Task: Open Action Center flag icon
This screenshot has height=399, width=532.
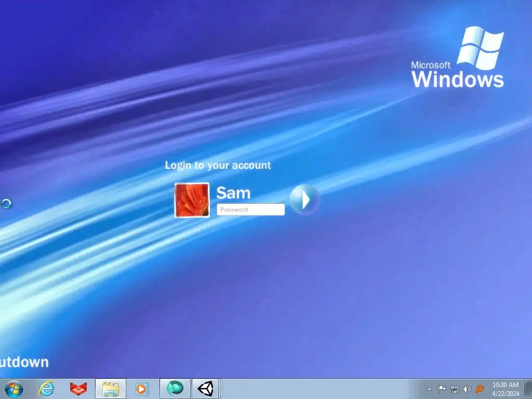Action: tap(442, 389)
